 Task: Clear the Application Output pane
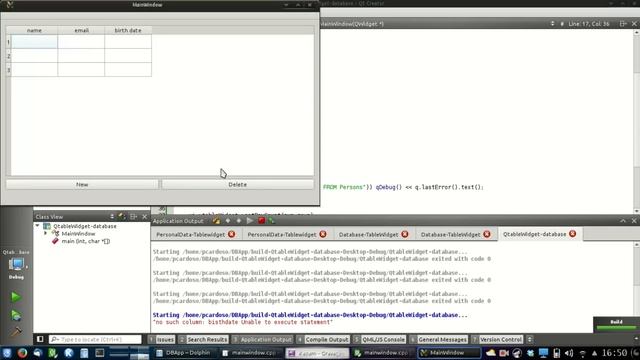pos(216,221)
